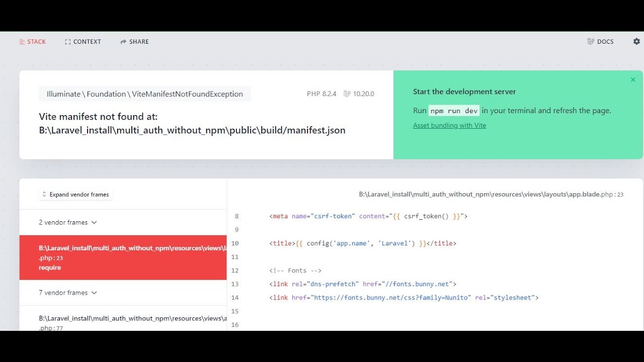Click Expand vendor frames button

click(x=75, y=195)
